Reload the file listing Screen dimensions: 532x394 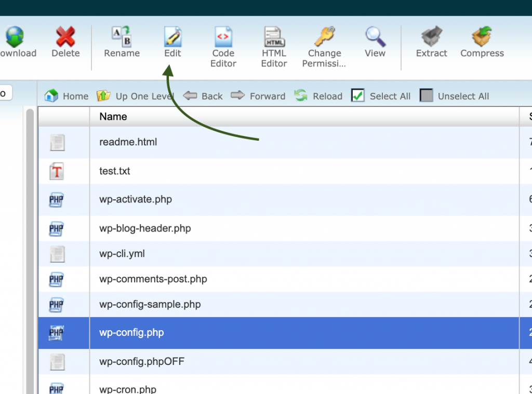point(318,96)
